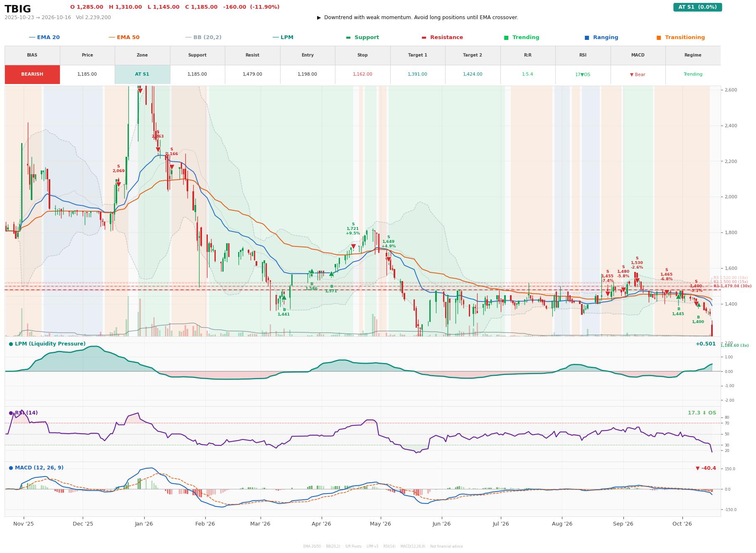Click the Resist value 1,479.00
This screenshot has width=756, height=553.
(x=252, y=74)
